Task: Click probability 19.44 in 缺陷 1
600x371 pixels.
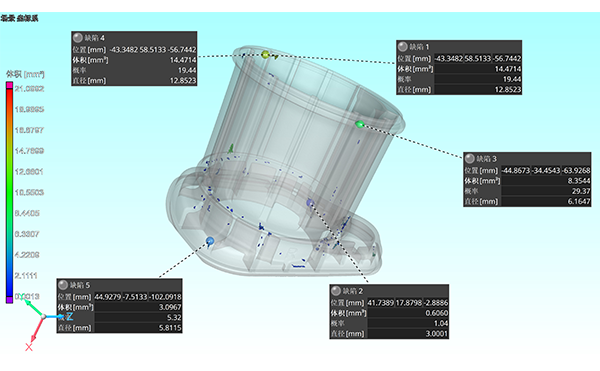Action: click(x=512, y=79)
